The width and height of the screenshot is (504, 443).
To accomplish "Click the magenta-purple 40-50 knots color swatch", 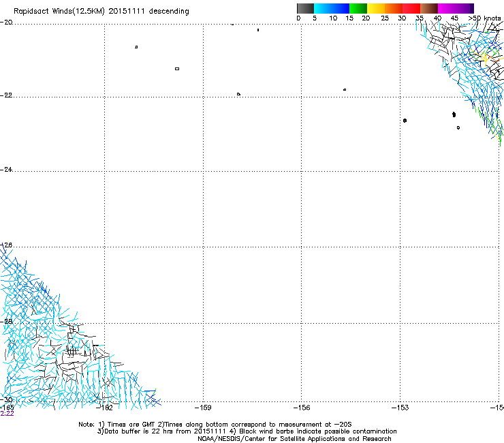I will pos(456,8).
